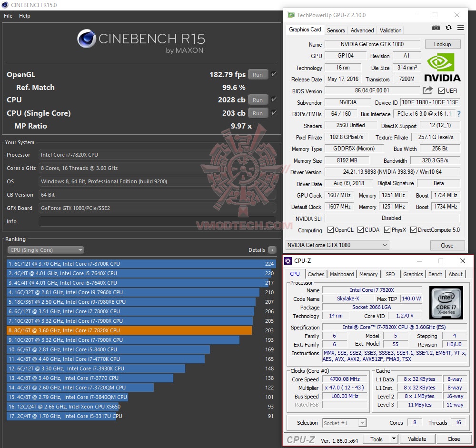The height and width of the screenshot is (448, 476).
Task: Select the Xeon CPU X5650 ranking entry
Action: (x=63, y=407)
